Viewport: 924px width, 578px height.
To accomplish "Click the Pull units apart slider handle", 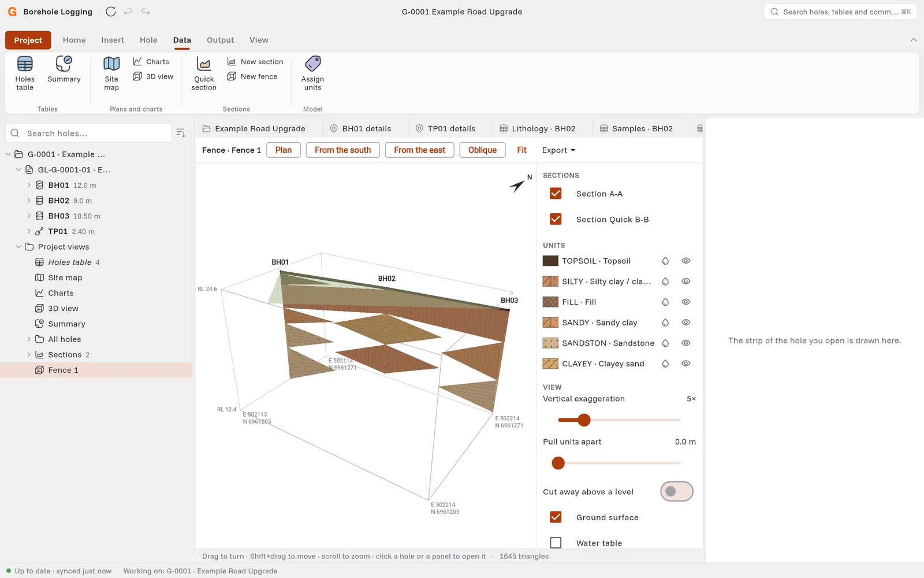I will point(558,463).
